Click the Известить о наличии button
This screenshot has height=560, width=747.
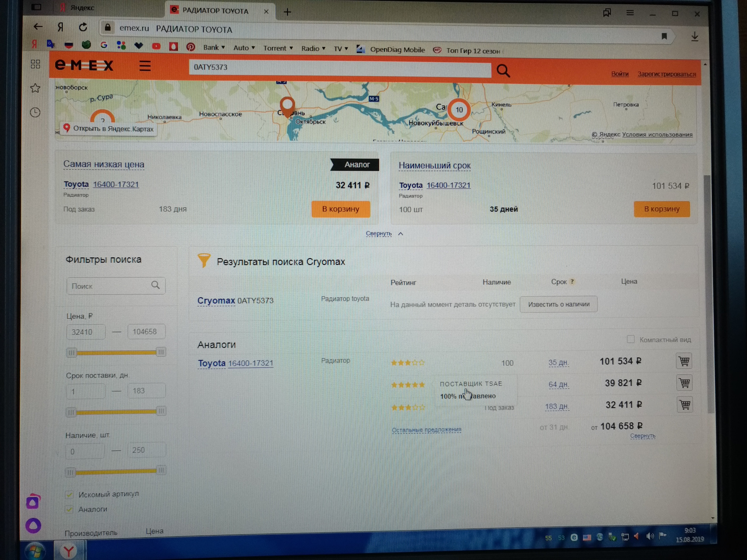(x=558, y=304)
